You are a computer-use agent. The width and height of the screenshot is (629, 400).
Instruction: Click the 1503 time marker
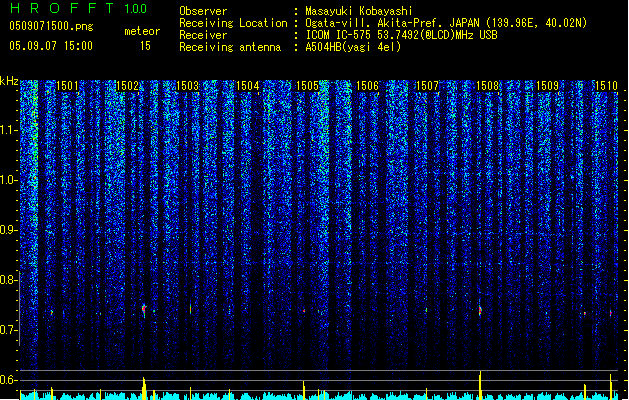coord(187,85)
